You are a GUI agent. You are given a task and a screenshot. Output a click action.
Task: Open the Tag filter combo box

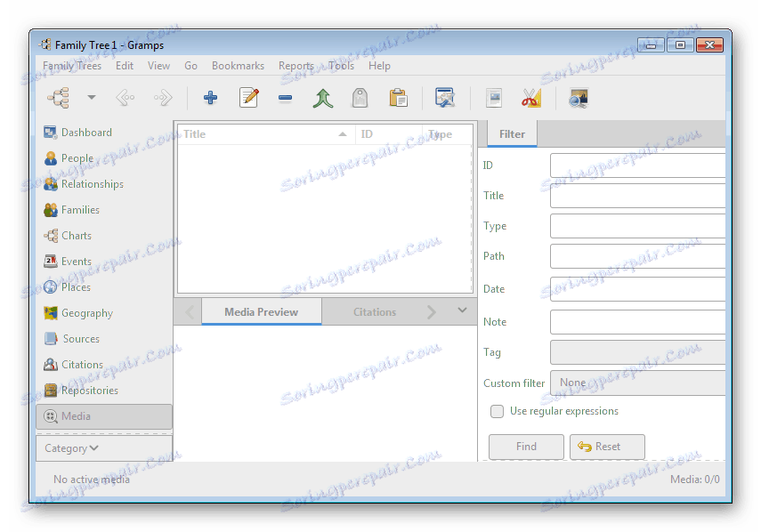coord(637,352)
